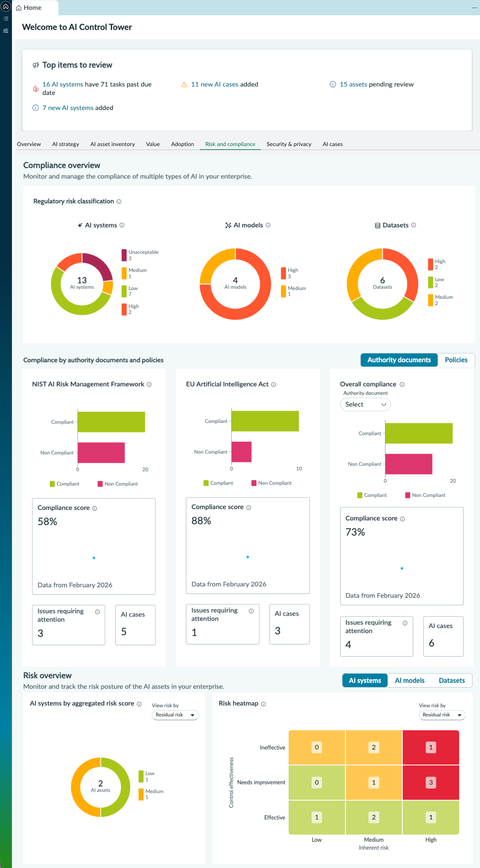Toggle Non Compliant legend in Overall compliance chart
The height and width of the screenshot is (868, 480).
coord(425,495)
